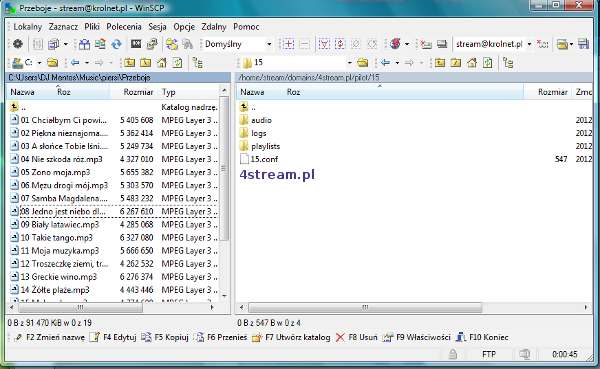The height and width of the screenshot is (369, 600).
Task: Click F6 Przenieś button
Action: [x=220, y=337]
